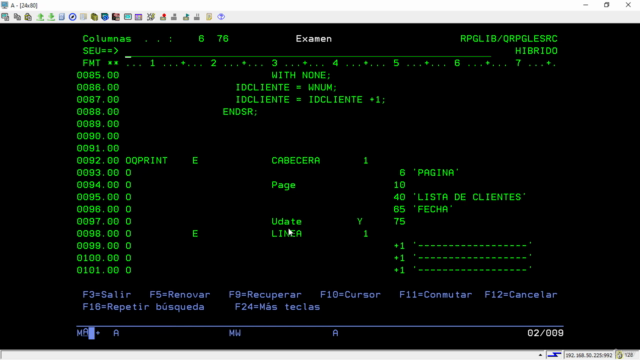This screenshot has height=360, width=640.
Task: Click the dark red screen toolbar icon
Action: click(116, 17)
